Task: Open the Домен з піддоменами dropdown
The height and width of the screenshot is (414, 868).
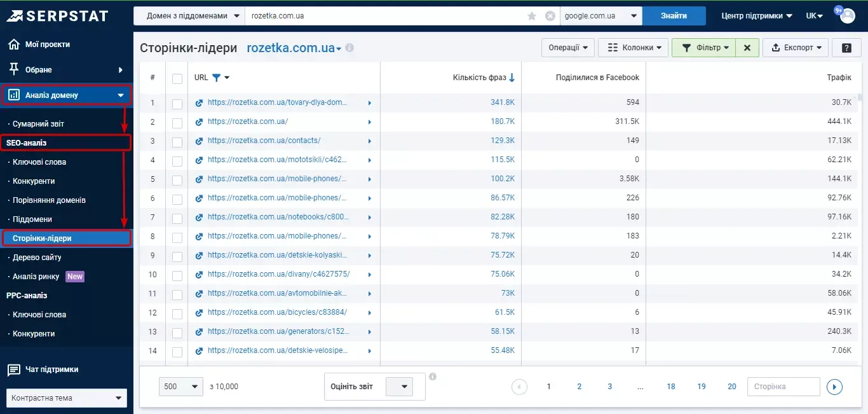Action: tap(189, 16)
